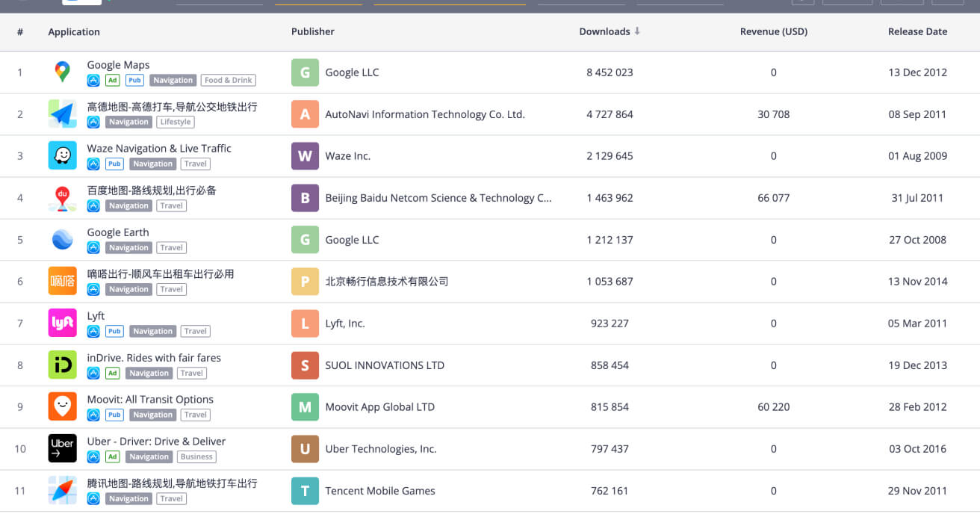Open Waze Navigation & Live Traffic app page

159,149
